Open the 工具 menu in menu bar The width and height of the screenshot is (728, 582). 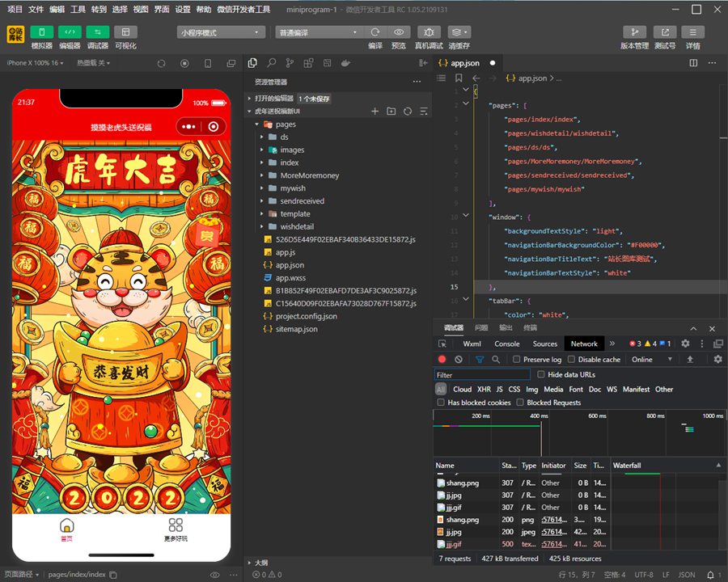[78, 9]
